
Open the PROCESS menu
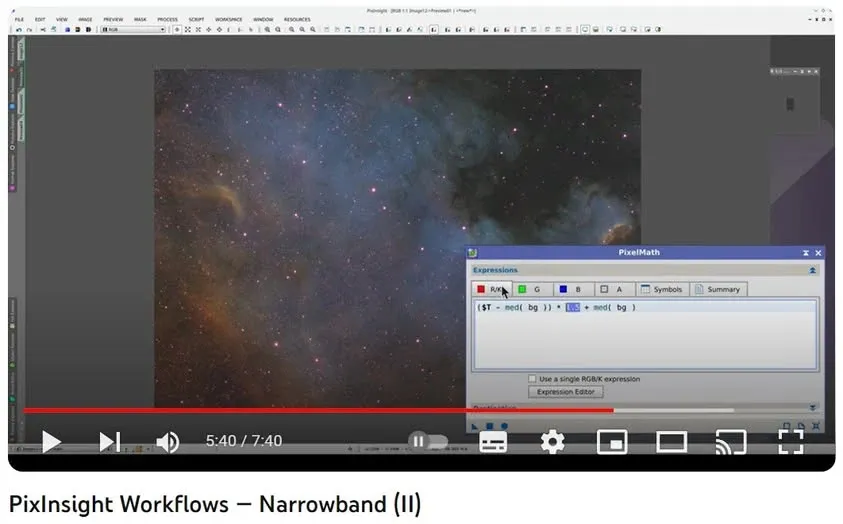(x=167, y=19)
